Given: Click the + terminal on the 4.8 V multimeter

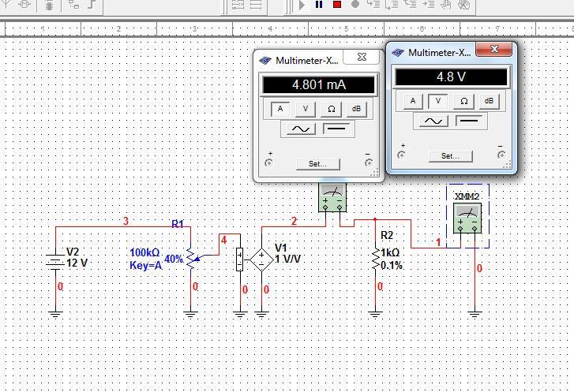Looking at the screenshot, I should (402, 155).
